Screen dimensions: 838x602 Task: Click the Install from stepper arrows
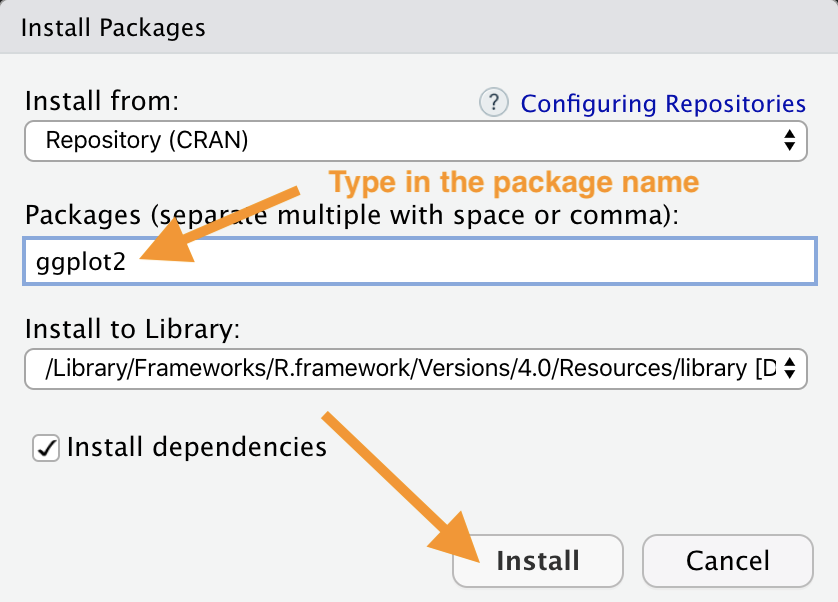[x=790, y=140]
